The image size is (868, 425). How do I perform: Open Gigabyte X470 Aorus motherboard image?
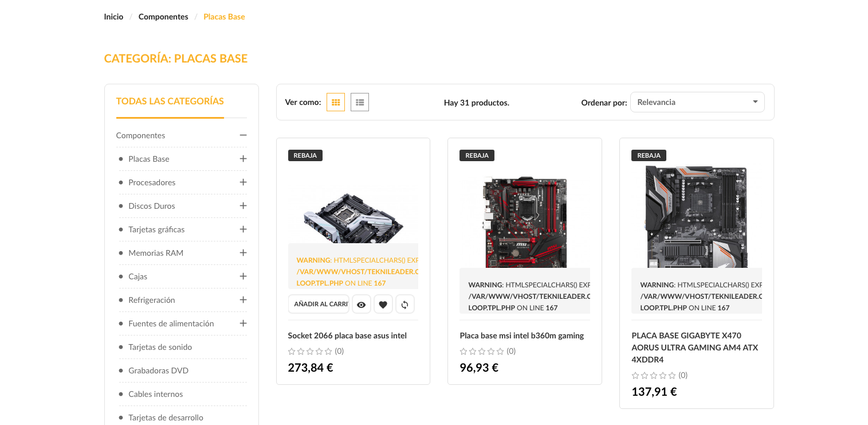[697, 217]
